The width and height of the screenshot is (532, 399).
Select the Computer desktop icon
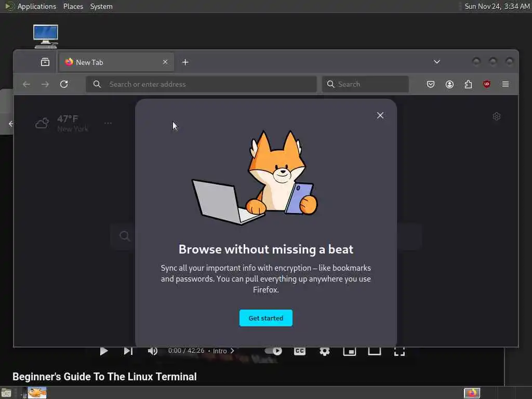pyautogui.click(x=46, y=36)
